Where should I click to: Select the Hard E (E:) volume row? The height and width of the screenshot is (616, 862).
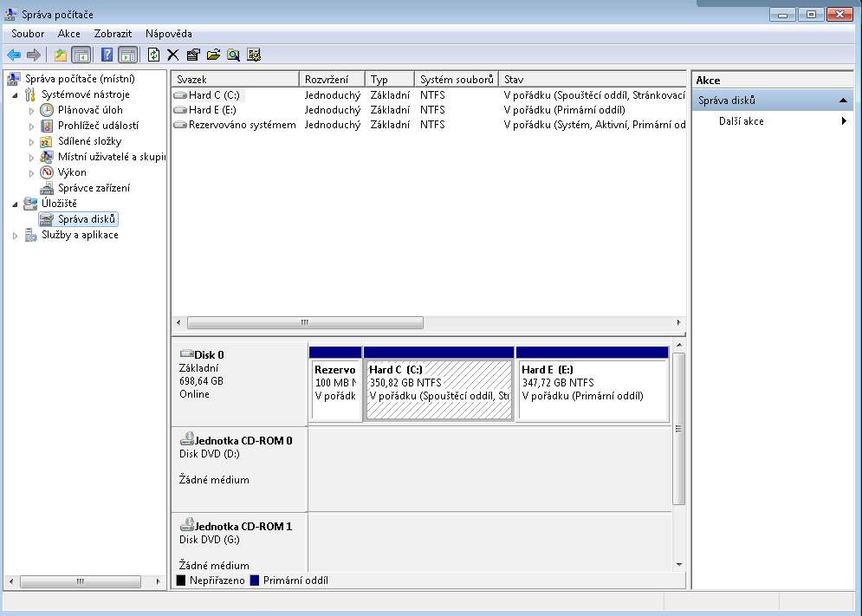[x=429, y=110]
